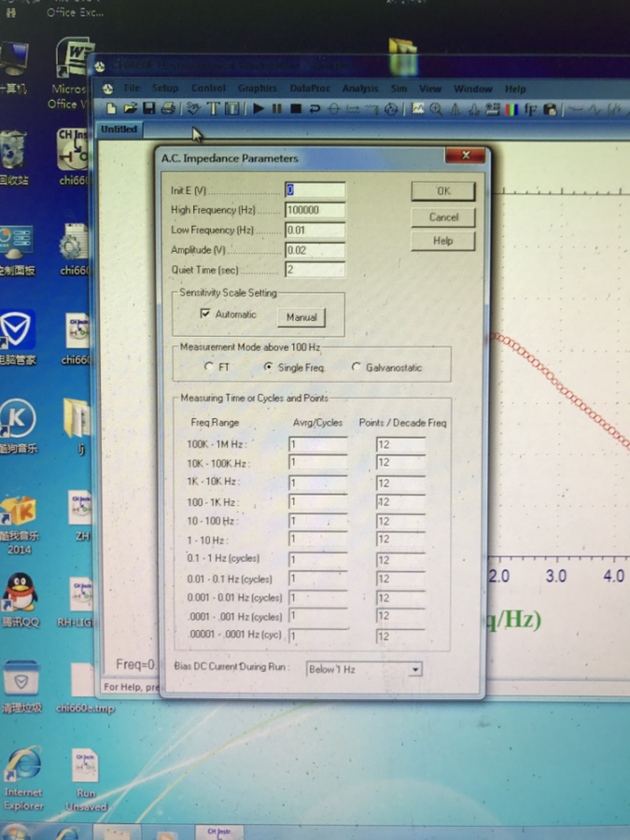Open the View menu
630x840 pixels.
(x=429, y=89)
